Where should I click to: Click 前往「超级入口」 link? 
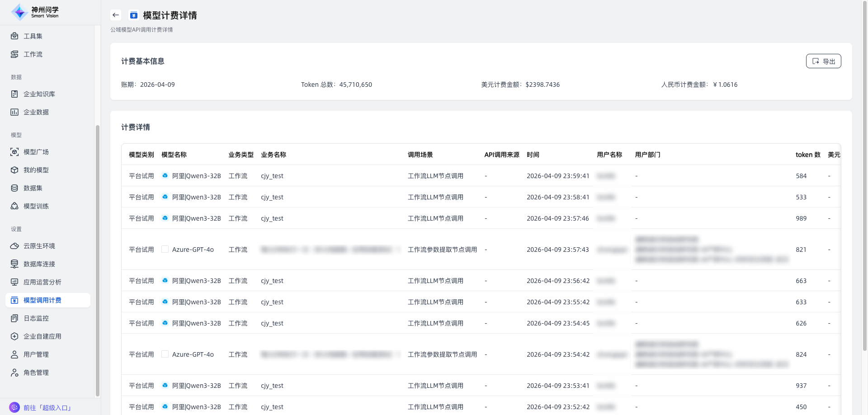(x=47, y=408)
